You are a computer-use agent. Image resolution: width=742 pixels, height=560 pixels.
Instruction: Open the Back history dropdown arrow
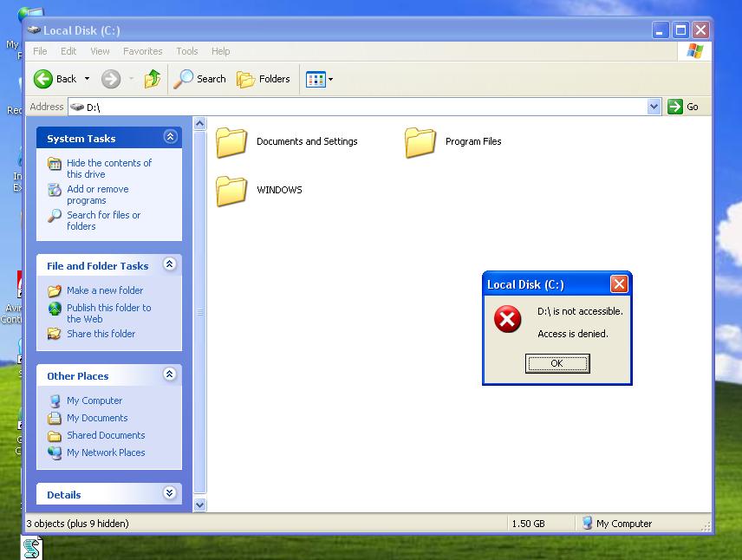tap(87, 79)
